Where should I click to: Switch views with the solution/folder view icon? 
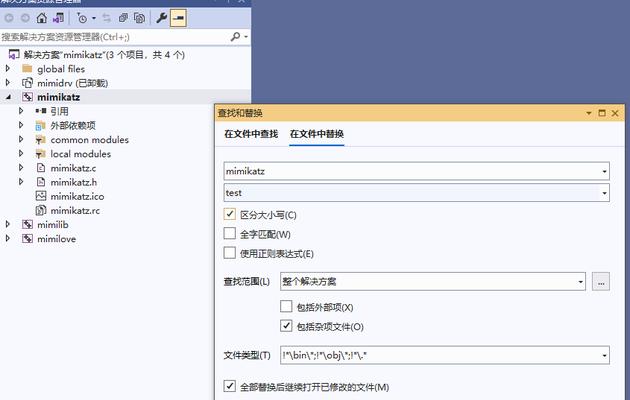click(58, 18)
